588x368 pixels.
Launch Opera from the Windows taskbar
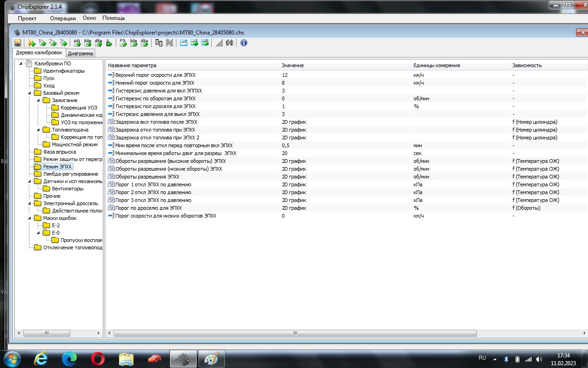coord(97,358)
